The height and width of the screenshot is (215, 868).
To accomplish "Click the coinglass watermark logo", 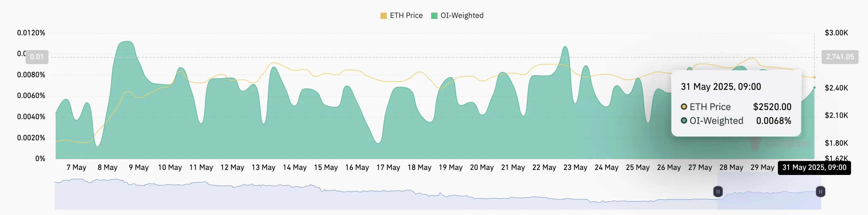I will tap(779, 144).
